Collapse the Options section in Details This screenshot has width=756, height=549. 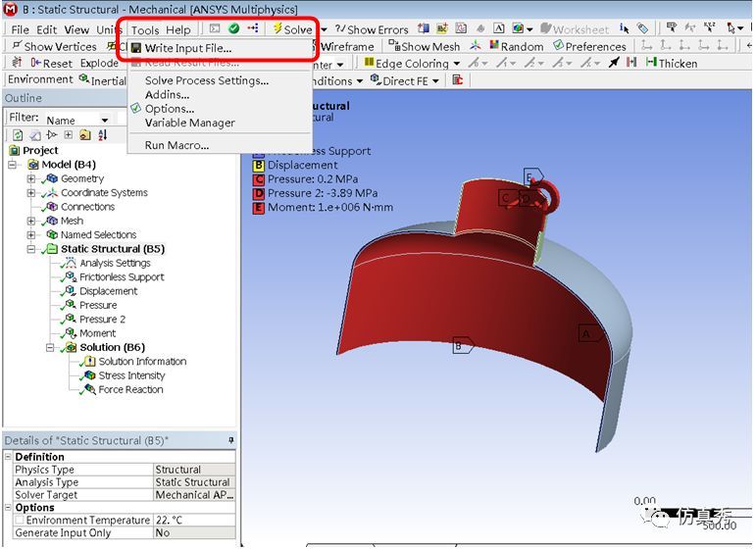click(8, 507)
